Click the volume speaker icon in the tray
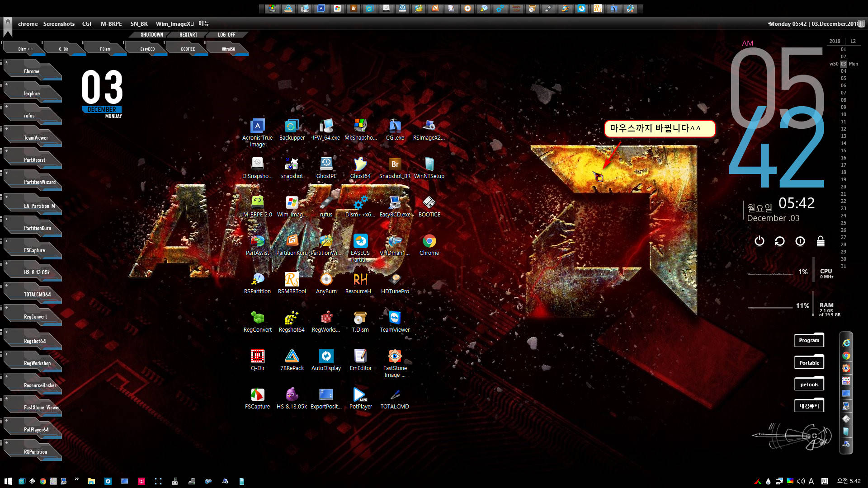The image size is (868, 488). [801, 481]
